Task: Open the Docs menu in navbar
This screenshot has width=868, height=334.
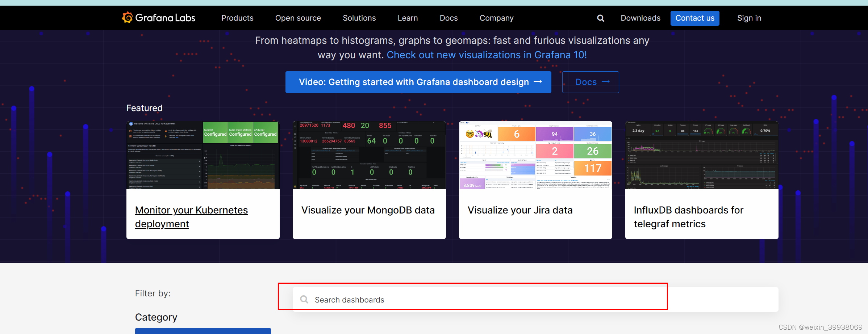Action: 448,18
